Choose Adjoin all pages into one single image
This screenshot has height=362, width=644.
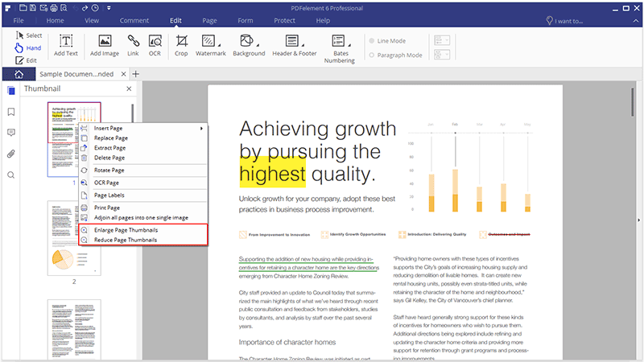pos(143,217)
